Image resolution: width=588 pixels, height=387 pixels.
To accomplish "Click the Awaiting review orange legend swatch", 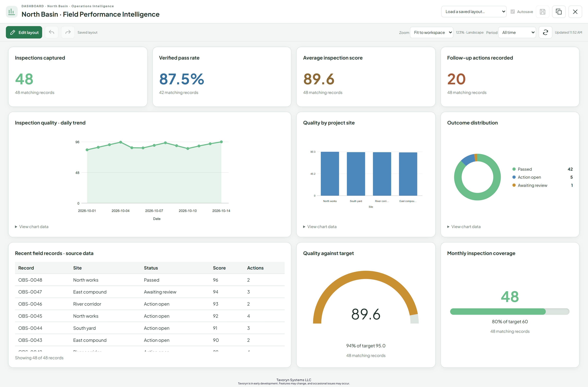I will click(514, 185).
